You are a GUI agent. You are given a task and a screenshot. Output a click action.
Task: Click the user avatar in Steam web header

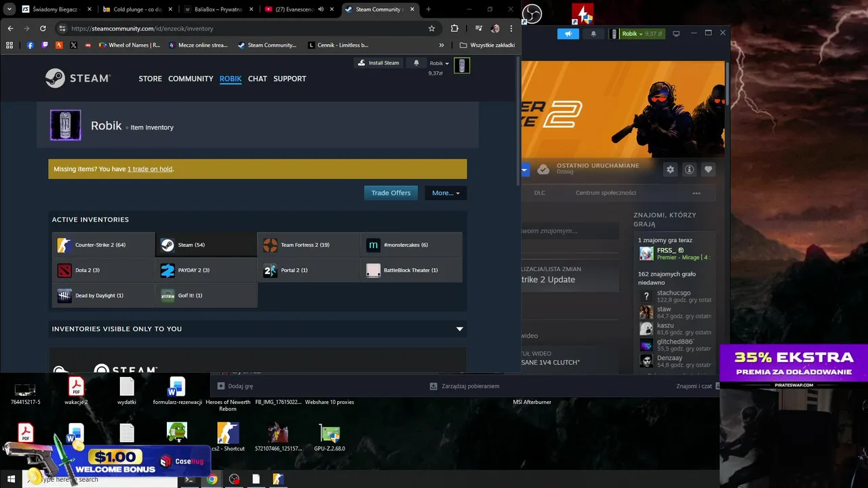(462, 65)
